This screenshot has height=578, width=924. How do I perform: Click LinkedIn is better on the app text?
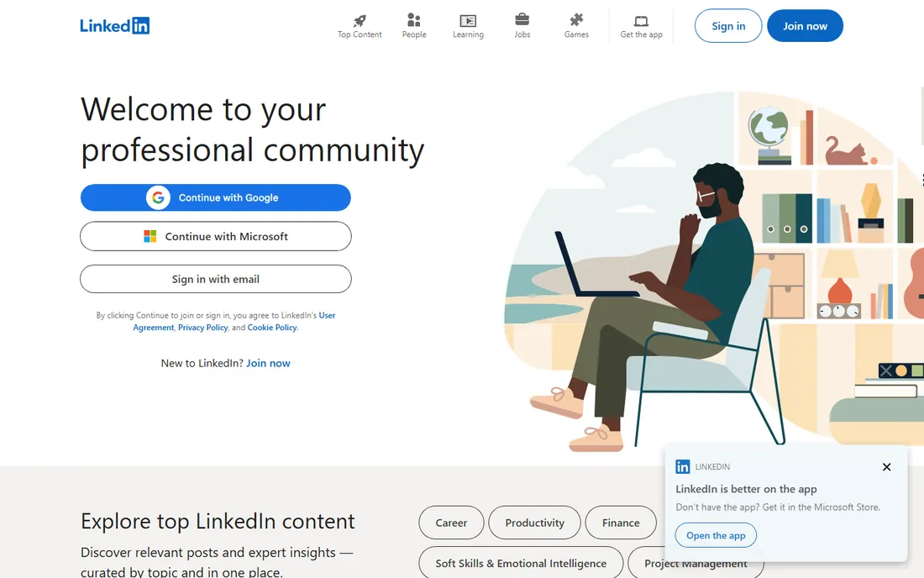point(746,489)
